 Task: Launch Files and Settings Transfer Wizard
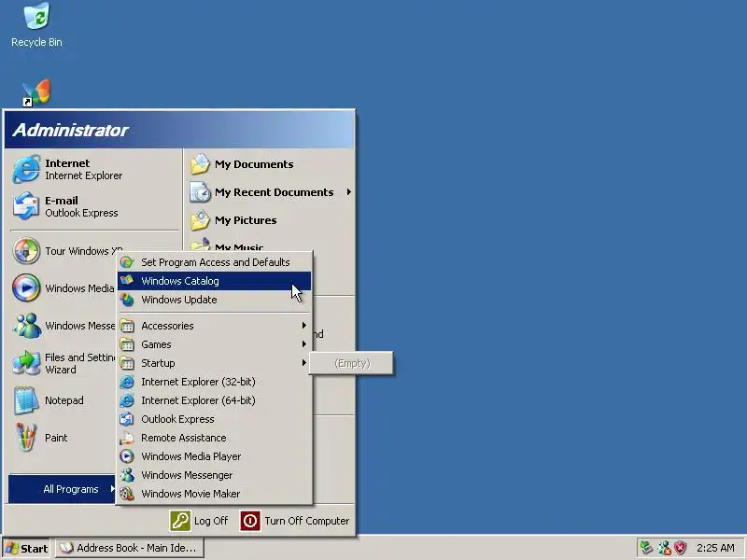[x=63, y=363]
